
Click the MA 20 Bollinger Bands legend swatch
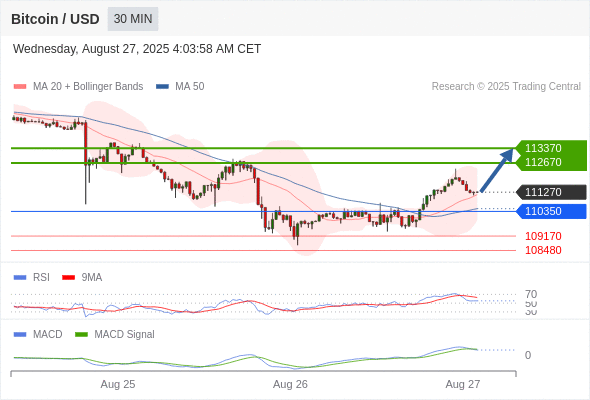(x=20, y=87)
